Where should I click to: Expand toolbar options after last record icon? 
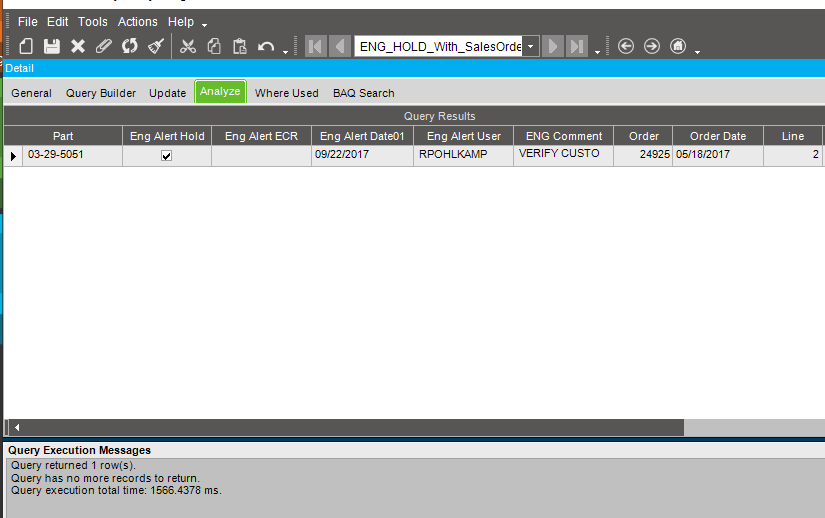click(597, 52)
